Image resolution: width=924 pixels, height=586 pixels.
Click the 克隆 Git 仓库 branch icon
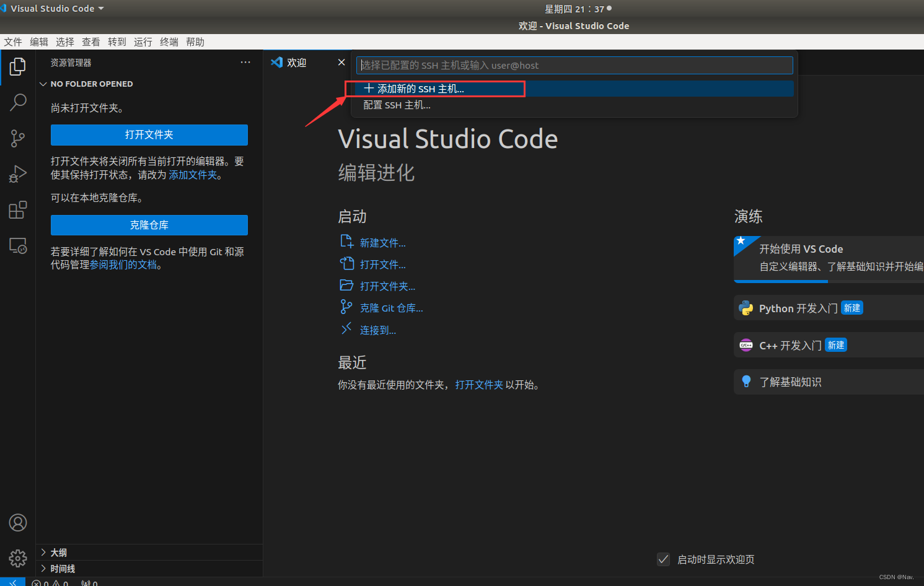[346, 307]
